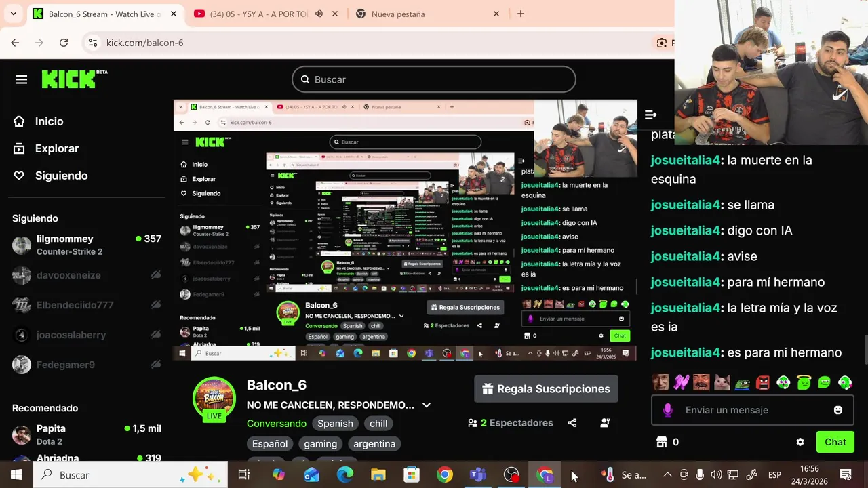This screenshot has width=868, height=488.
Task: Insert the clapping hands emote
Action: (x=681, y=382)
